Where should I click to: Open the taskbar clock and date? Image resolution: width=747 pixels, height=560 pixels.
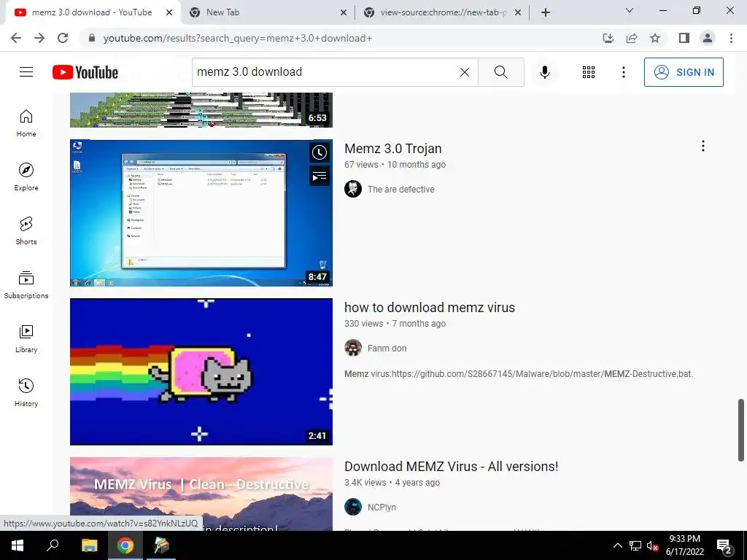tap(684, 545)
